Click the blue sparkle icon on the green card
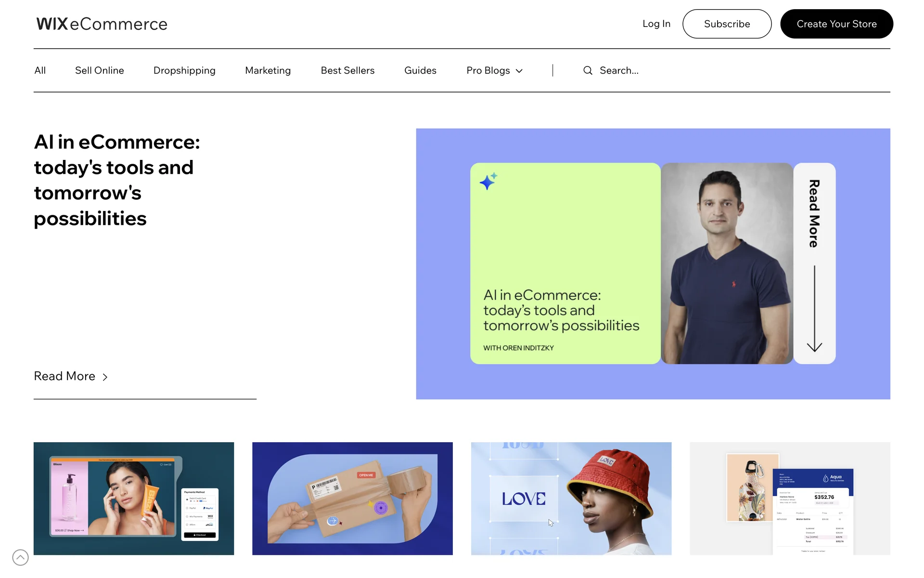 (x=488, y=182)
